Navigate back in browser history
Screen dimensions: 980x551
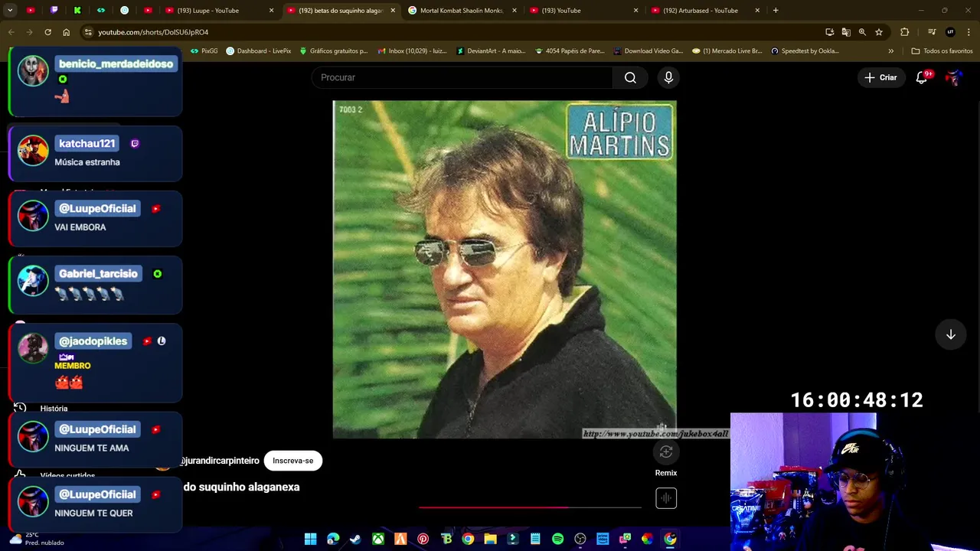(x=11, y=32)
